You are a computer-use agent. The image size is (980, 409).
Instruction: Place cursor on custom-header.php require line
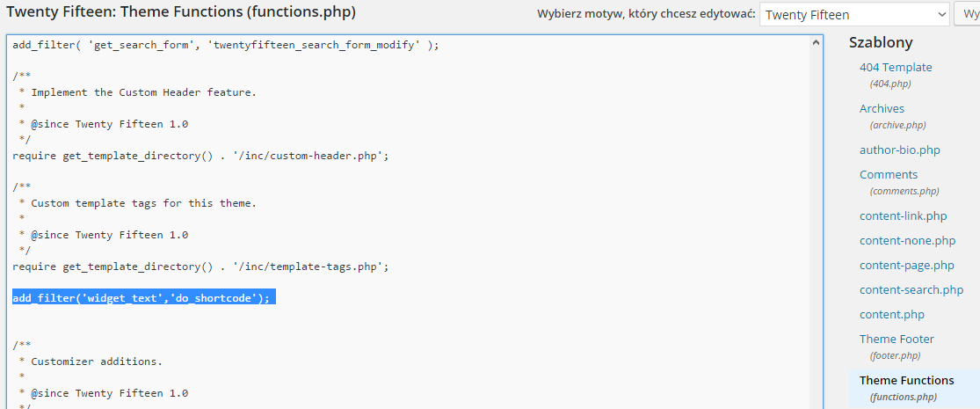(200, 156)
